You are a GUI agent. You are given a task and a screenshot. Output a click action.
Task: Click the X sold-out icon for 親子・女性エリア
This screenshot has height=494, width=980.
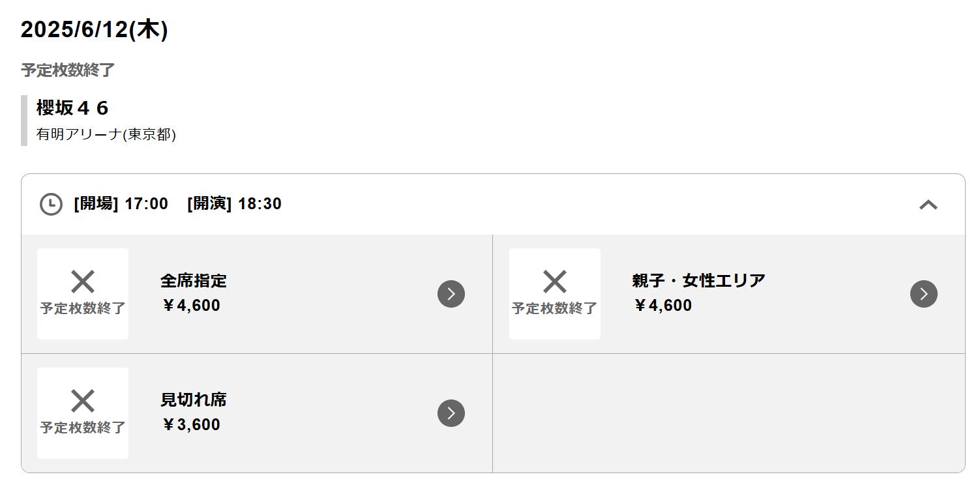[555, 282]
